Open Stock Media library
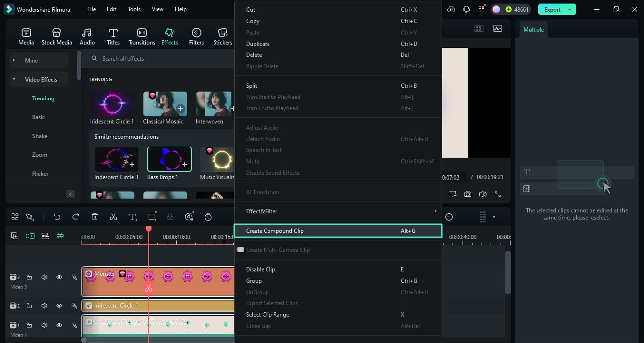 click(56, 37)
